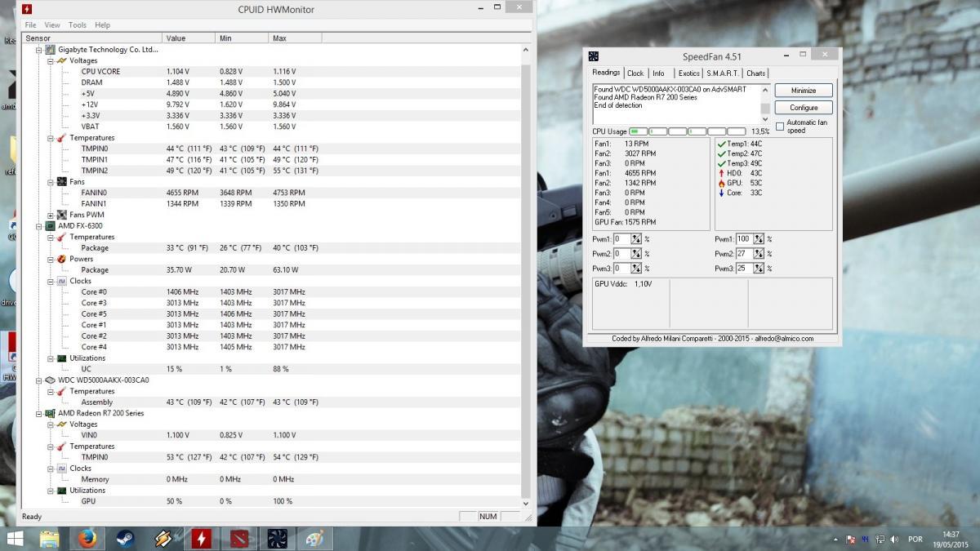This screenshot has height=551, width=980.
Task: Adjust the left Pwm1 spinner in SpeedFan
Action: [635, 239]
